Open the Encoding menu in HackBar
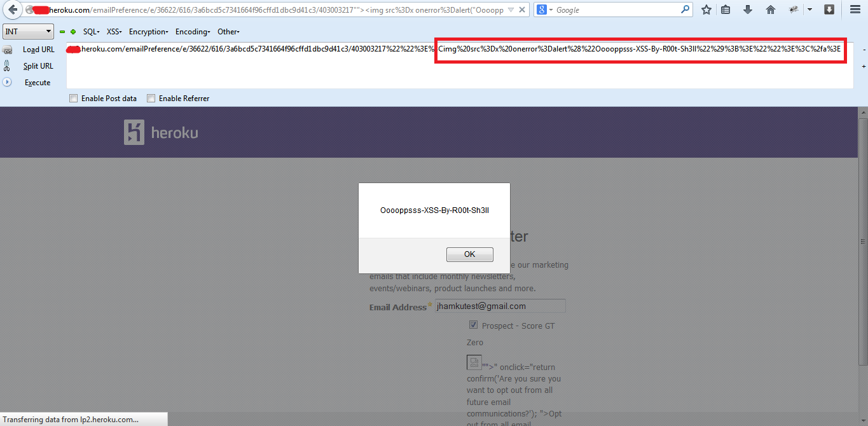The width and height of the screenshot is (868, 426). (193, 32)
